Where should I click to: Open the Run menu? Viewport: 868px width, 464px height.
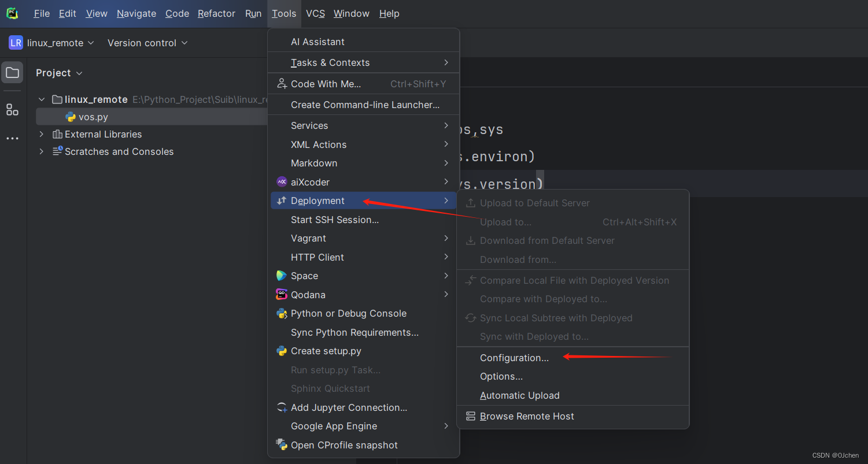(253, 13)
